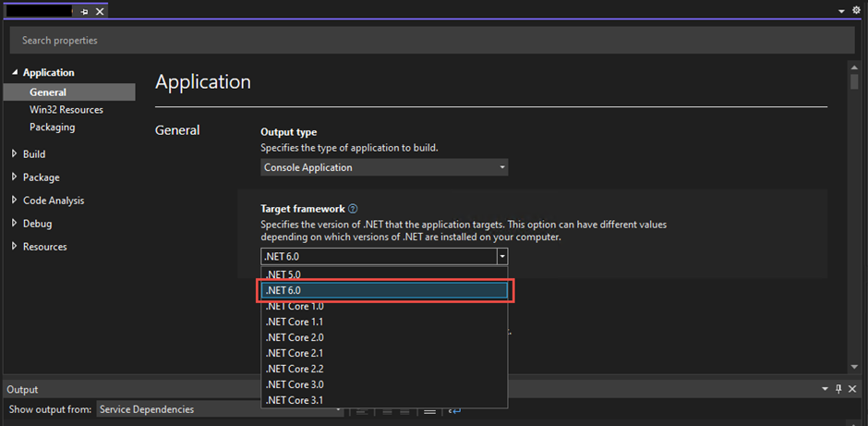
Task: Open the Output type dropdown
Action: tap(384, 167)
